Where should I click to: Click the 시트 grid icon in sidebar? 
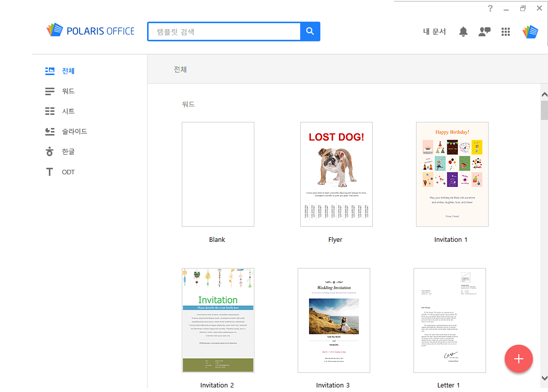pos(50,111)
